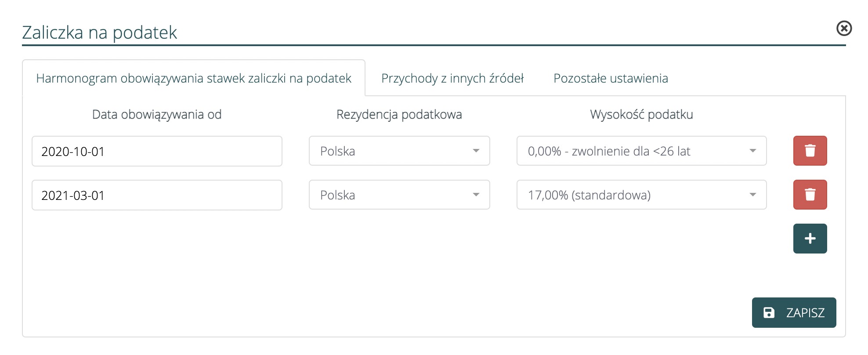This screenshot has width=868, height=355.
Task: Focus the 2021-03-01 date field
Action: (x=156, y=195)
